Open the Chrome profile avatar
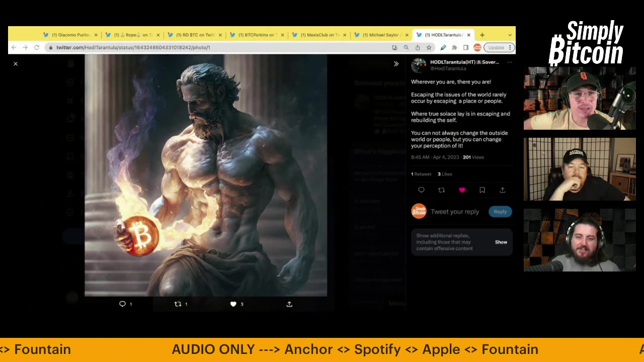The height and width of the screenshot is (362, 644). (x=477, y=47)
